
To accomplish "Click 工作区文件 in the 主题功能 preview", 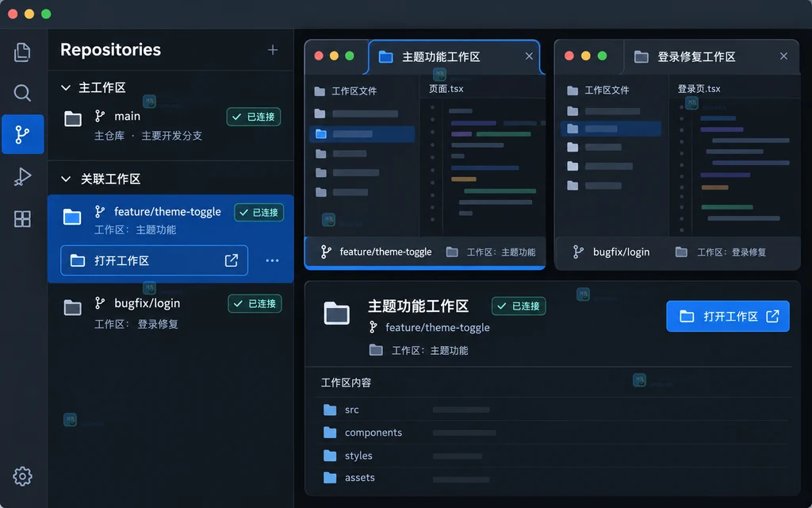I will pyautogui.click(x=354, y=91).
